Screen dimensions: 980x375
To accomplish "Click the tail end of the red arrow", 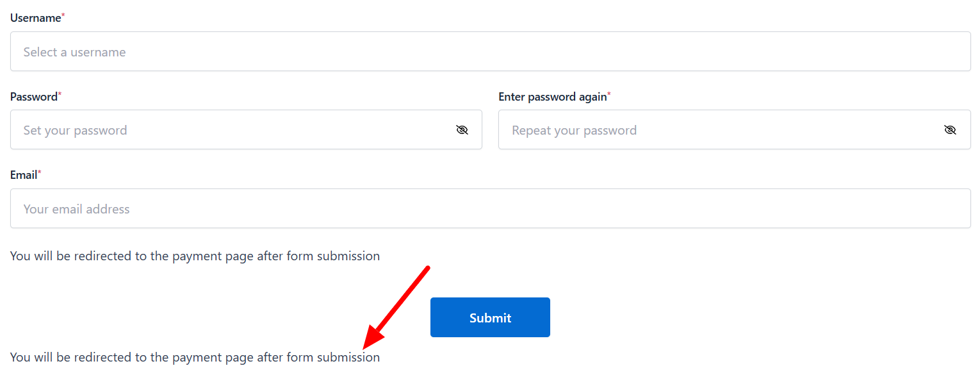I will click(427, 269).
